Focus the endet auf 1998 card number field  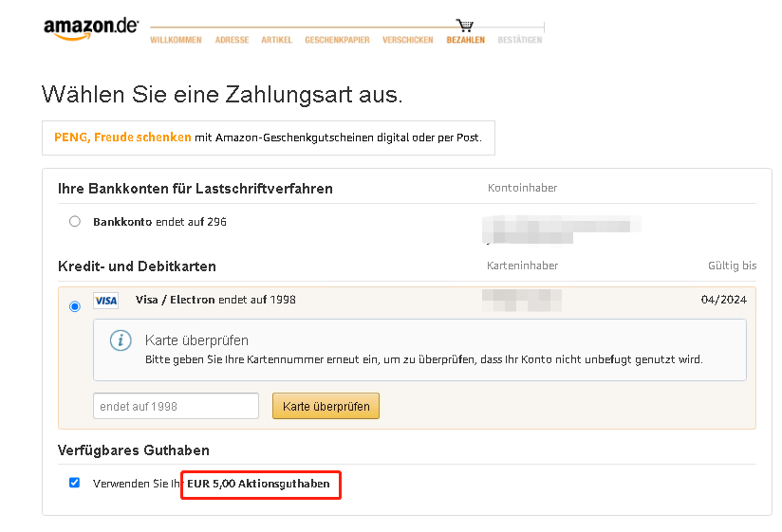click(x=177, y=406)
